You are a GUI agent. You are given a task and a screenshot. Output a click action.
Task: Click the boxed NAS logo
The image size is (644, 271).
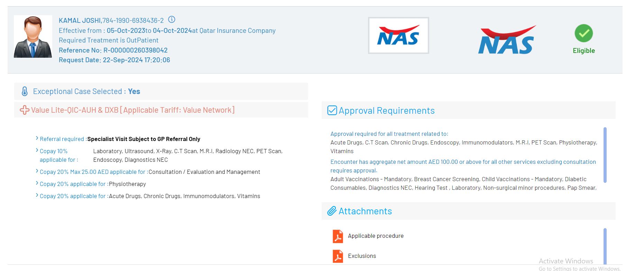pos(398,36)
